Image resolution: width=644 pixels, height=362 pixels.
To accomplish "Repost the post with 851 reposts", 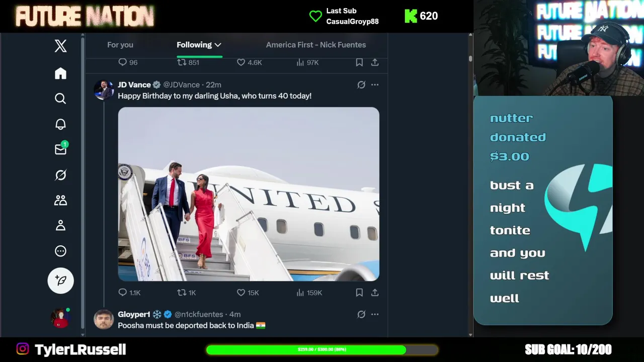I will [x=189, y=62].
